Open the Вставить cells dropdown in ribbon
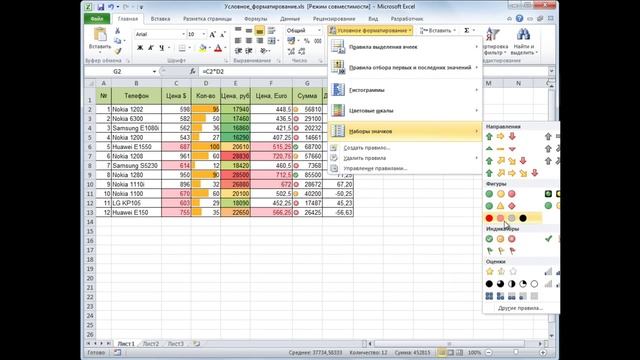Viewport: 640px width, 360px height. pyautogui.click(x=438, y=31)
